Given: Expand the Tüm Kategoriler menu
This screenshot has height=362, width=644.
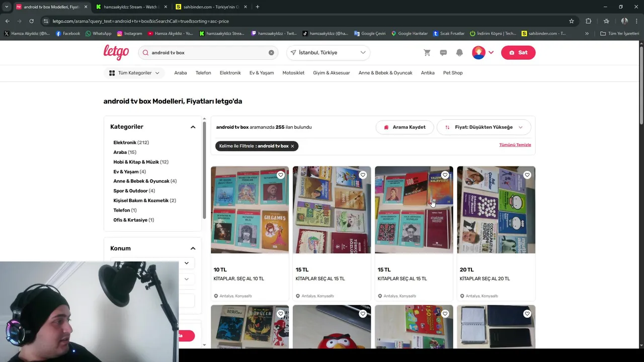Looking at the screenshot, I should 134,73.
